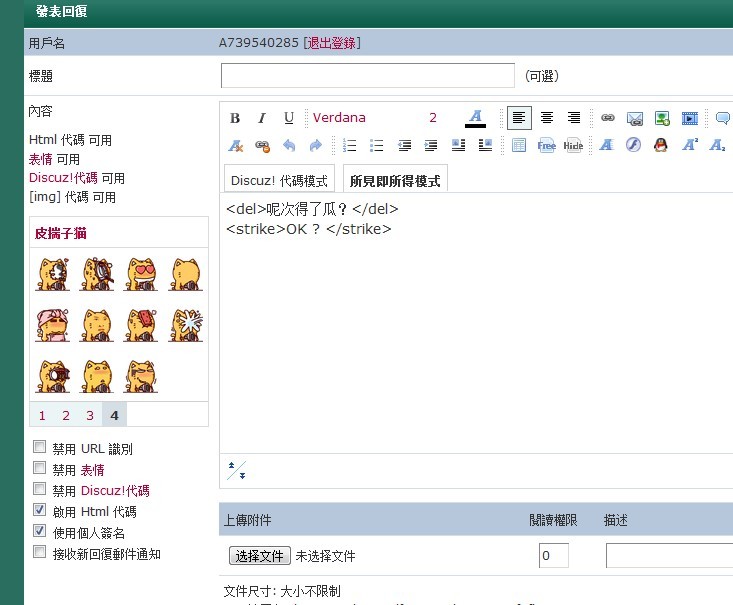Screen dimensions: 733x605
Task: Insert a hyperlink
Action: 607,118
